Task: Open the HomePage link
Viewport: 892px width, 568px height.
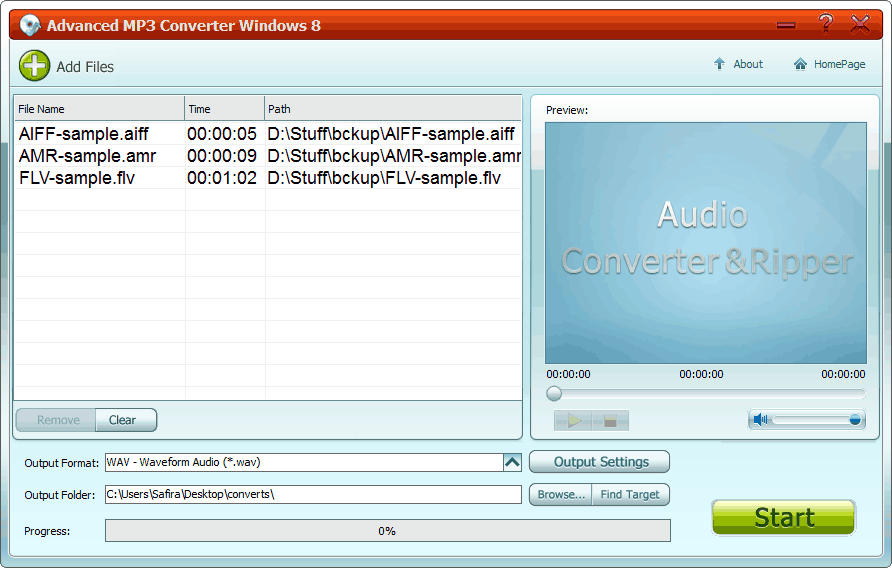Action: tap(829, 64)
